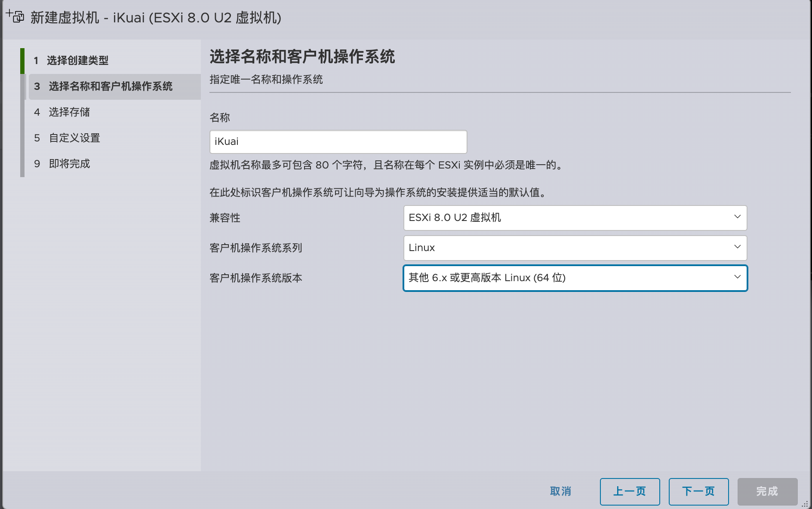Click the chevron arrow of 客户机操作系统系列 dropdown

pyautogui.click(x=737, y=247)
